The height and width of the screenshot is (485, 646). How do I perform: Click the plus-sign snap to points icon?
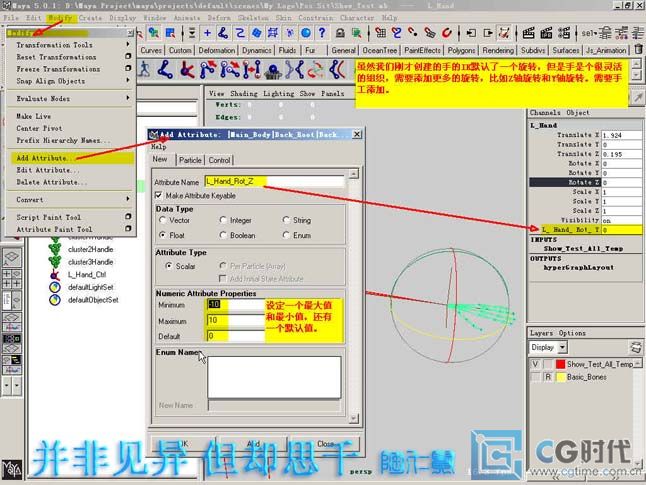207,33
